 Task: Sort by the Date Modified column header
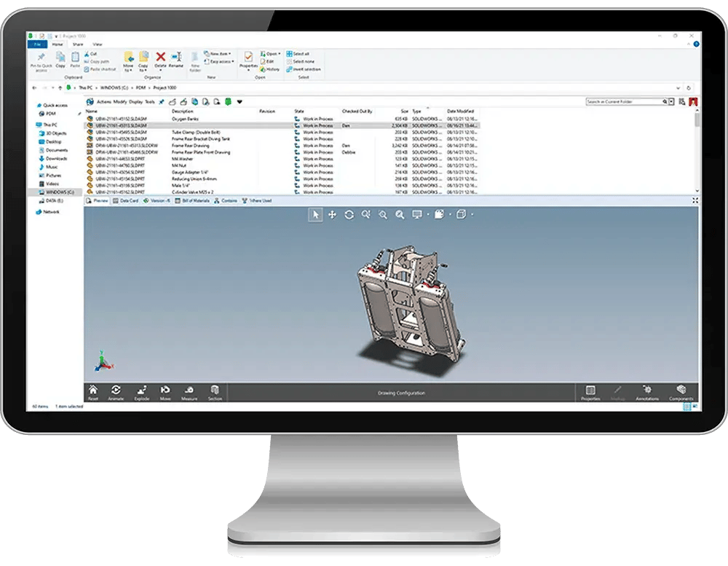click(461, 111)
